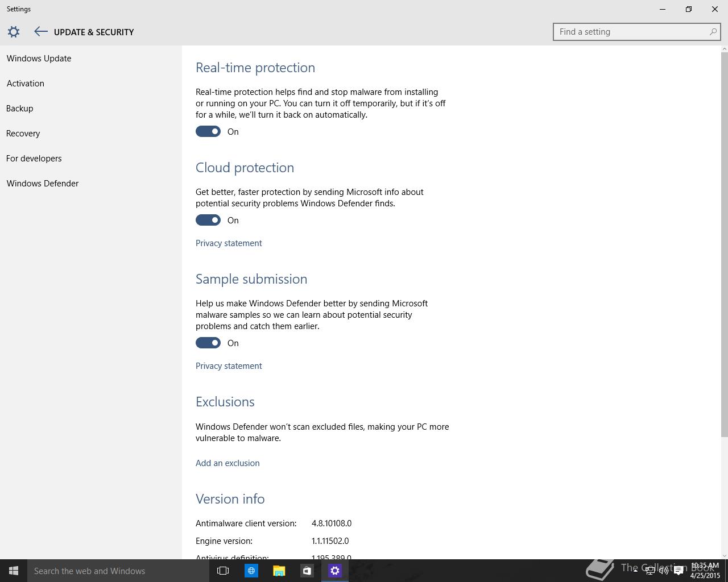The image size is (728, 582).
Task: Open the Action Center notifications icon
Action: pos(679,571)
